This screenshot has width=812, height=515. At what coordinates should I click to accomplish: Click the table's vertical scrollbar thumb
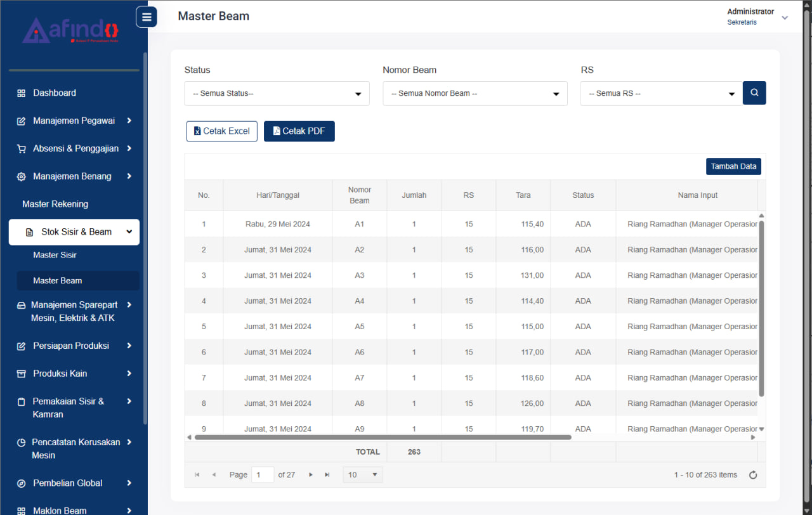(x=761, y=309)
